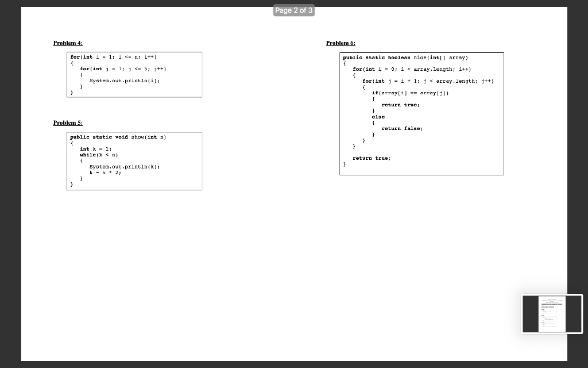This screenshot has width=588, height=368.
Task: Select the return true statement in Problem 6
Action: point(400,105)
